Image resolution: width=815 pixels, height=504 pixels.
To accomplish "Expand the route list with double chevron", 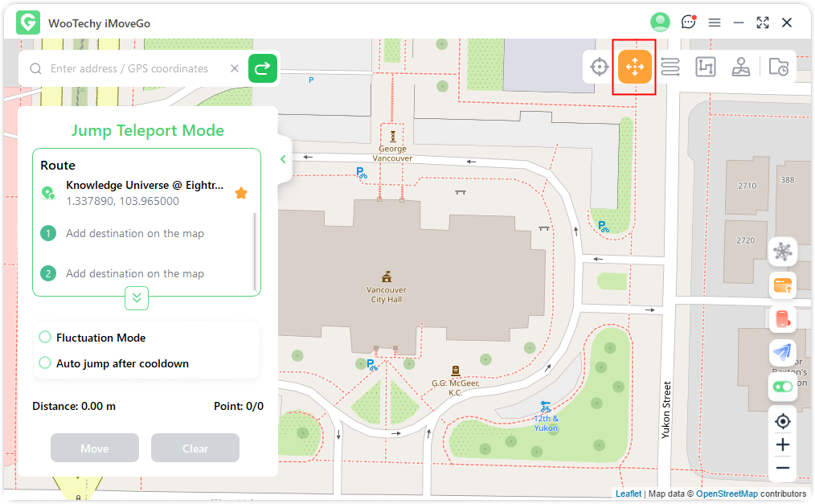I will (137, 298).
